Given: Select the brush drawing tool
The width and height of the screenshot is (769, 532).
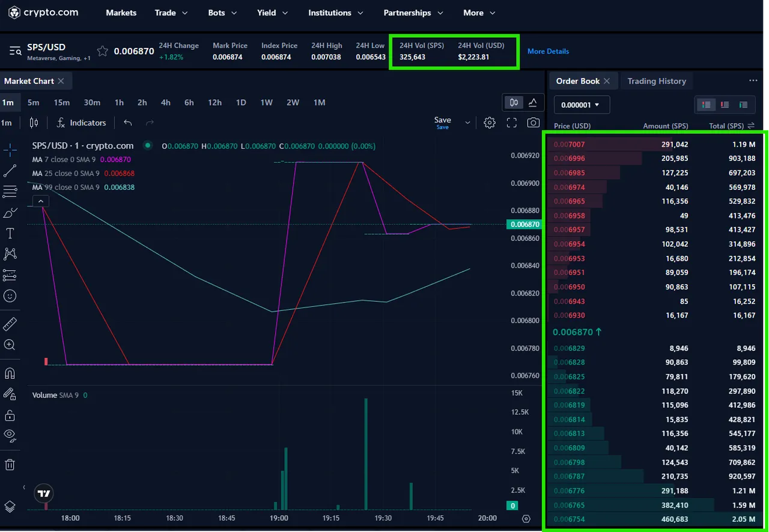Looking at the screenshot, I should (x=10, y=213).
